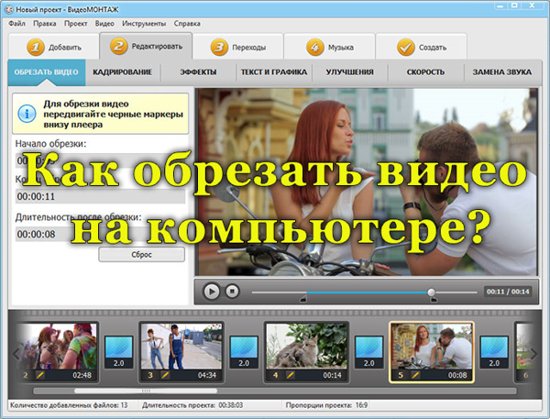
Task: Click the timeline's left scroll arrow
Action: pos(16,353)
